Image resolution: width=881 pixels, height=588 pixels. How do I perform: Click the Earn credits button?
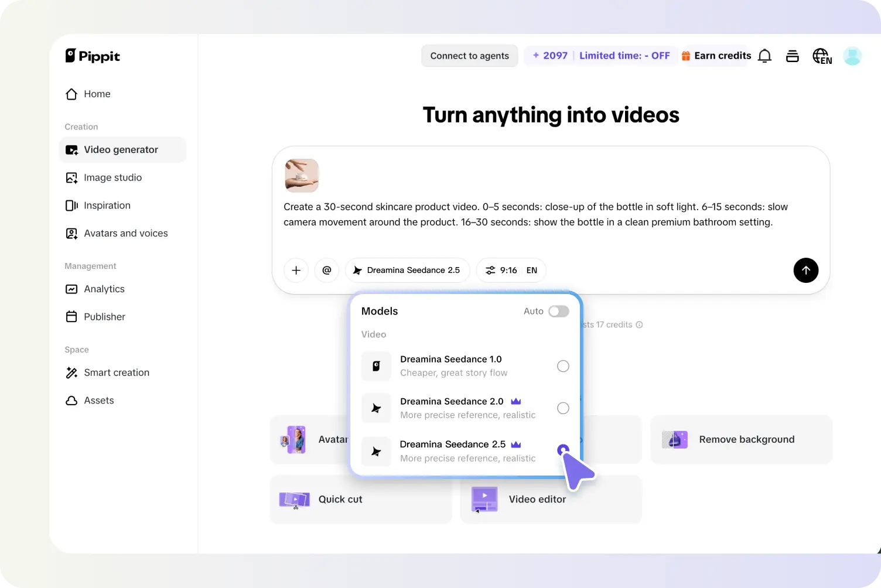(716, 56)
